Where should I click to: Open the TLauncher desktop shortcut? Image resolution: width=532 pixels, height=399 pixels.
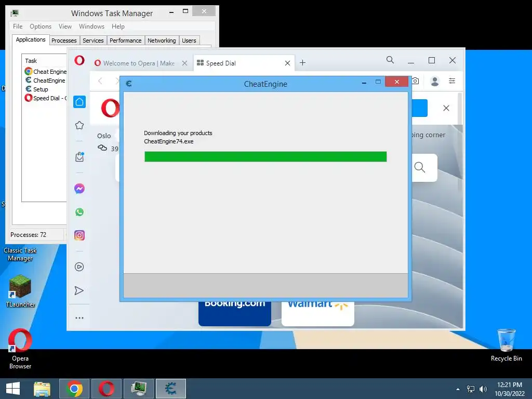point(20,291)
